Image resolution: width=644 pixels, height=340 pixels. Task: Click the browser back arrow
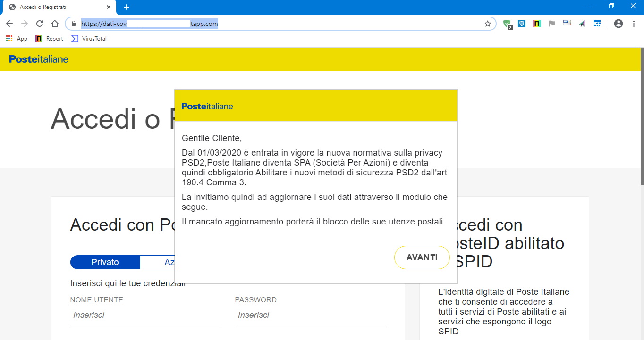coord(9,24)
